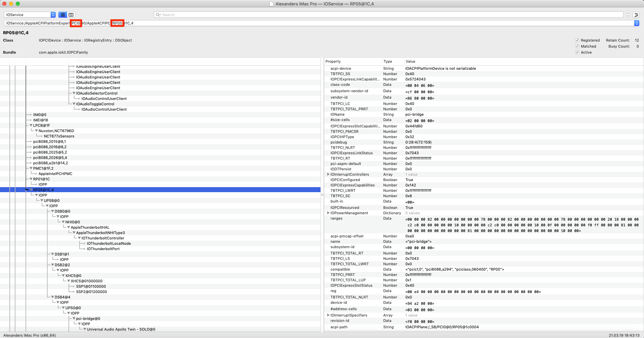Collapse the RP01@1C node
This screenshot has width=644, height=338.
click(31, 179)
